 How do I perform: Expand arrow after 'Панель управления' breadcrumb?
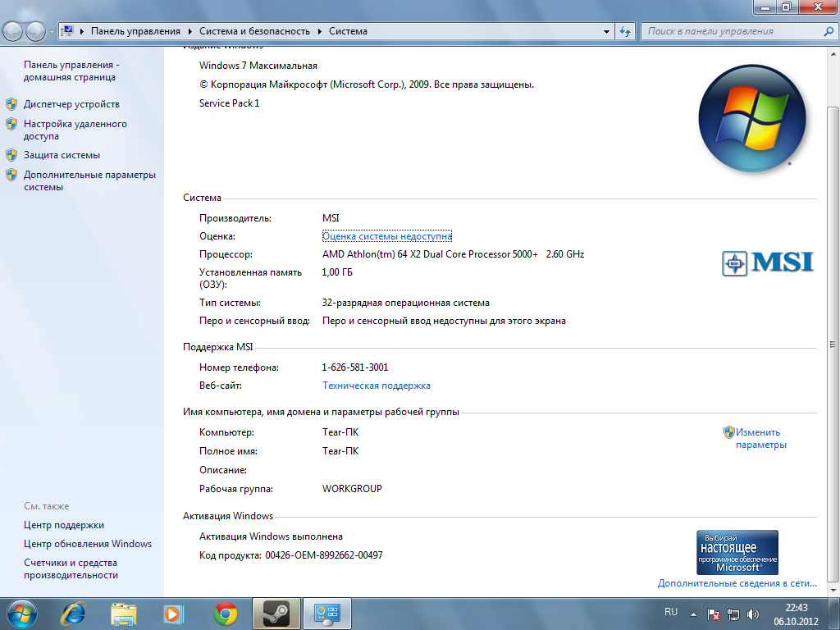click(x=190, y=32)
